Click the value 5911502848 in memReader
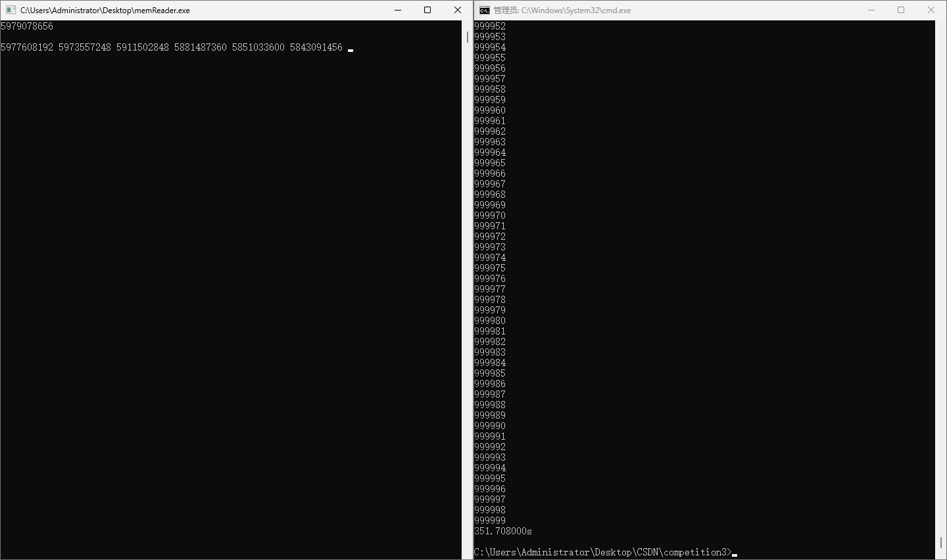 point(143,47)
